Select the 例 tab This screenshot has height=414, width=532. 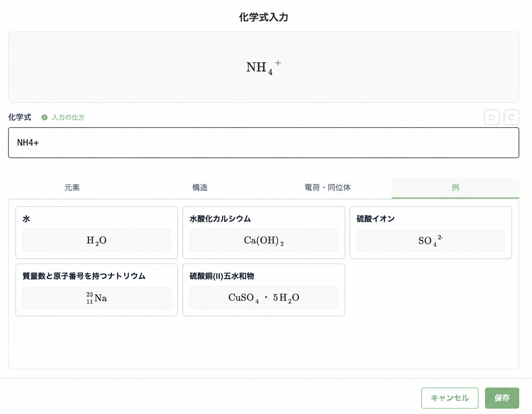click(455, 188)
